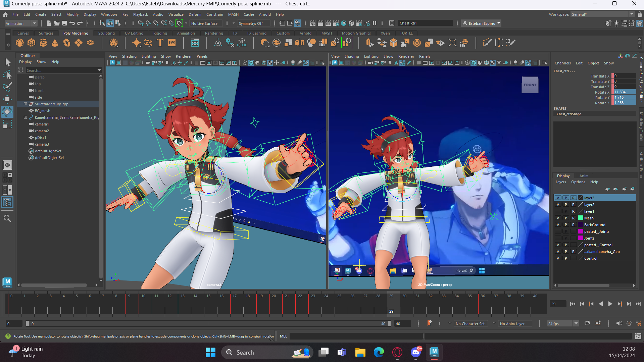Click the Symmetry: Off field

point(253,23)
